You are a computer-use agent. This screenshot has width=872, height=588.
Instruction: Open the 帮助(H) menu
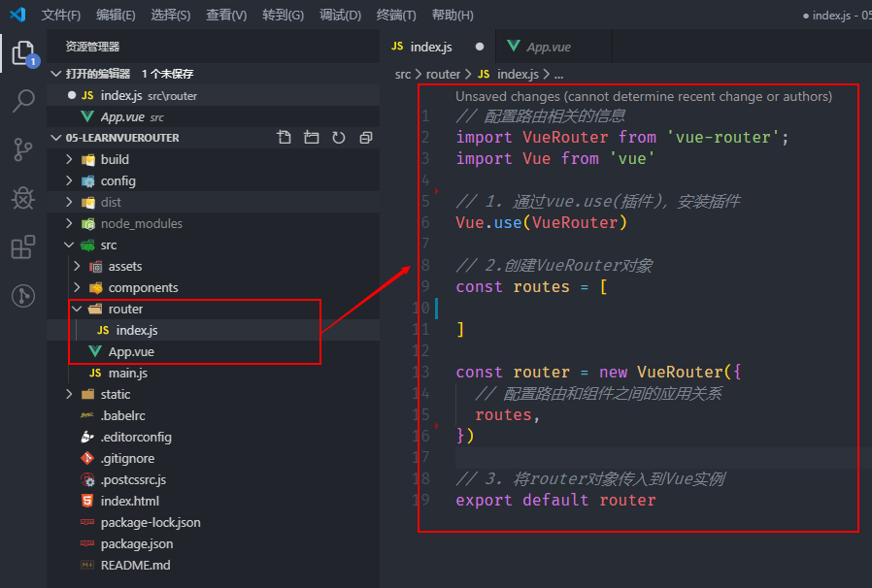(x=453, y=15)
